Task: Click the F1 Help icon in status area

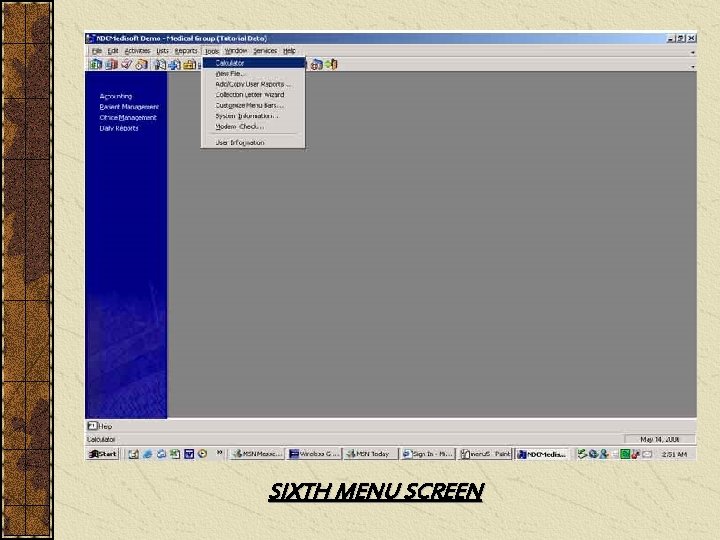Action: [92, 426]
